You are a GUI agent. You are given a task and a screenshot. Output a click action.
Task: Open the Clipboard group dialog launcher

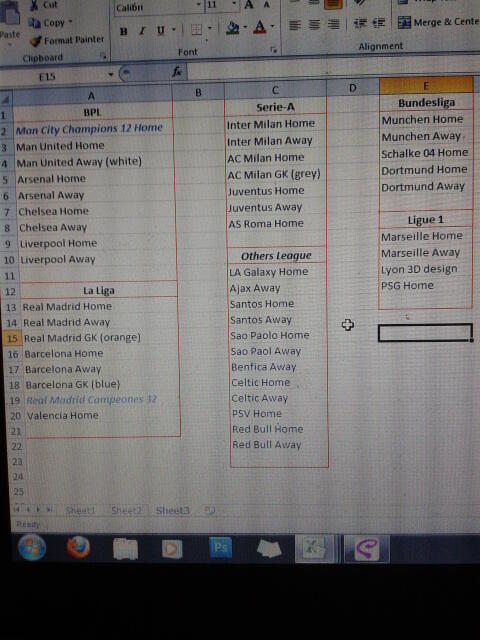coord(103,56)
